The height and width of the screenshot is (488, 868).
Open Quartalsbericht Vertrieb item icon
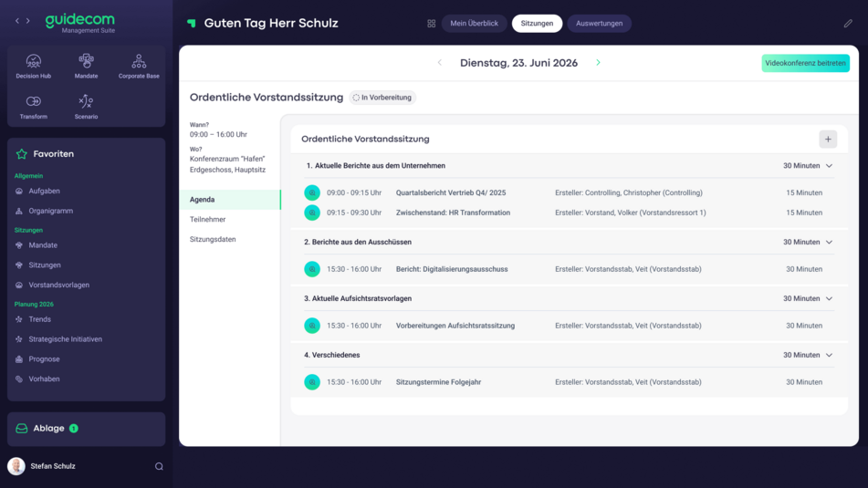312,193
